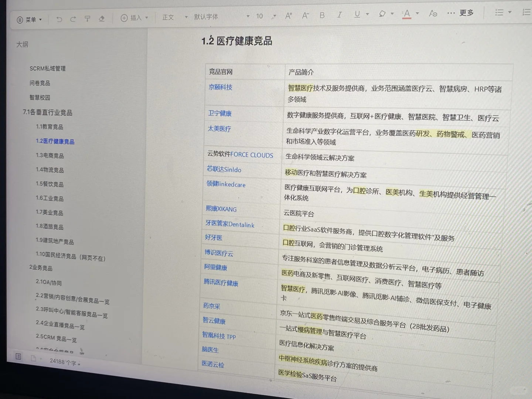Open the 插入 insert menu
Viewport: 532px width, 399px height.
tap(134, 18)
